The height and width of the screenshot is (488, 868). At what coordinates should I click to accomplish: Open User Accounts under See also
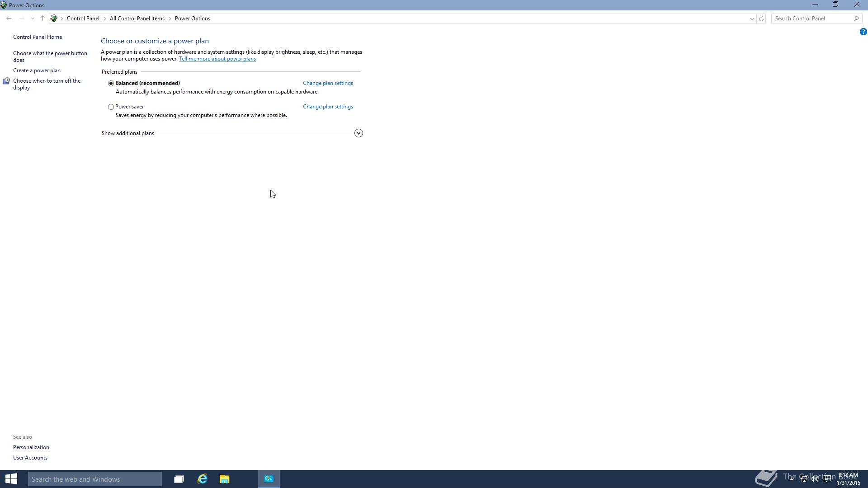30,458
